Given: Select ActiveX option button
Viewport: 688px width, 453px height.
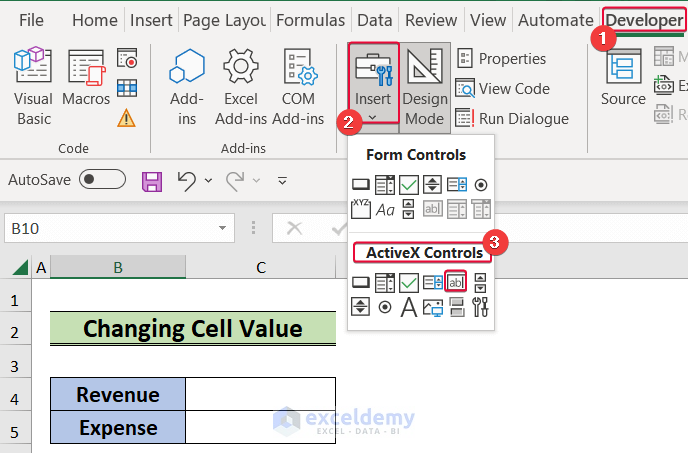Looking at the screenshot, I should (x=385, y=307).
